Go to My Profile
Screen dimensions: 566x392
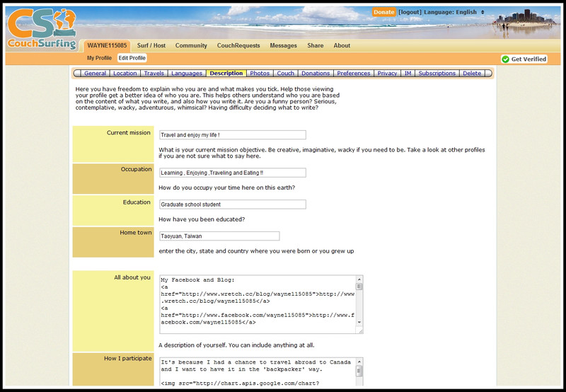(x=99, y=58)
